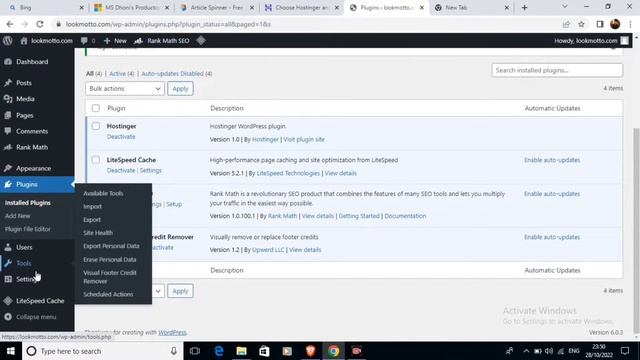The image size is (640, 360).
Task: Bookmark this page with the star icon
Action: [x=581, y=24]
